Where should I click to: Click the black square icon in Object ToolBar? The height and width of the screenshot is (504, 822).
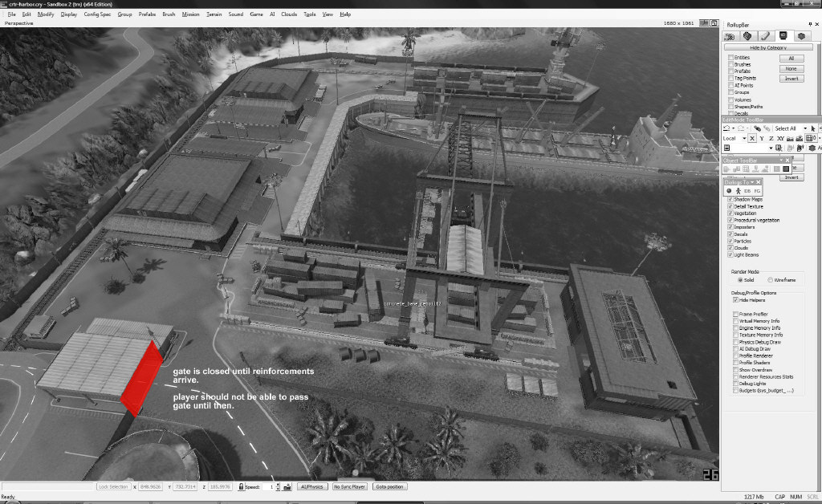[x=786, y=169]
